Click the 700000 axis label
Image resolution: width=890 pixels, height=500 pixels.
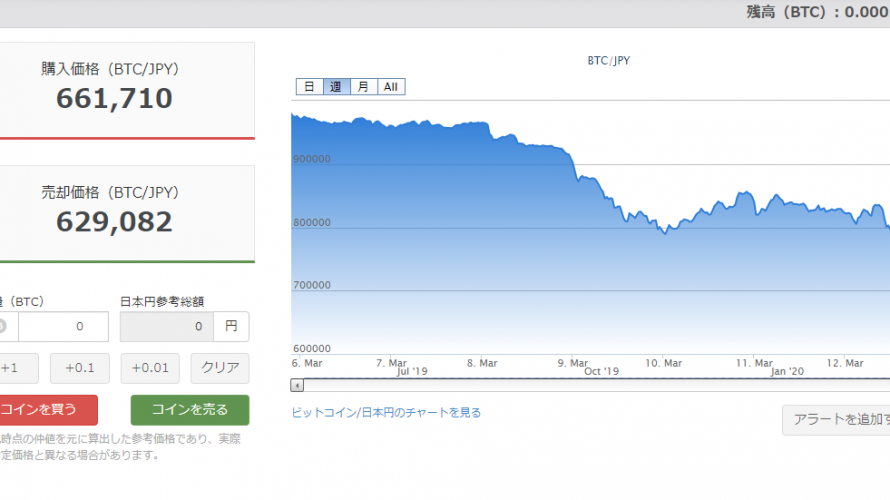pos(312,285)
